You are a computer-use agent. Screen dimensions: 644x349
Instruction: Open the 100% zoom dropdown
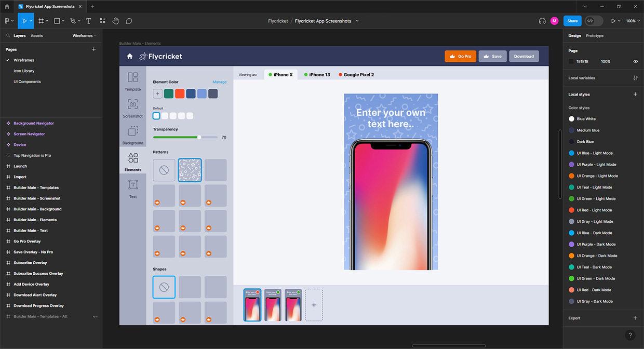(x=632, y=21)
